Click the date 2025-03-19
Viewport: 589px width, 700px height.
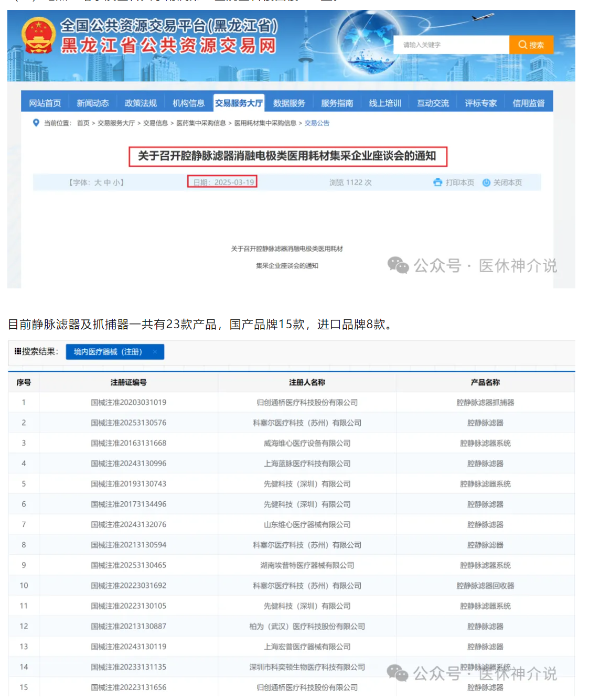pyautogui.click(x=234, y=182)
